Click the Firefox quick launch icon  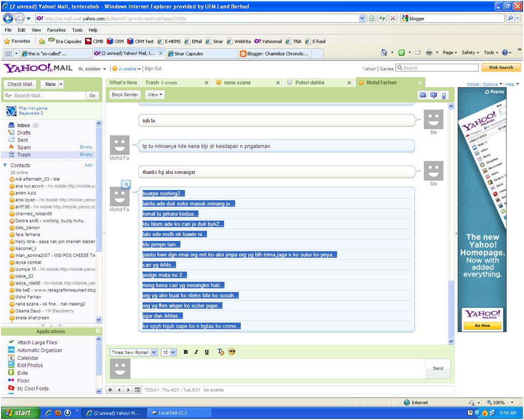58,412
